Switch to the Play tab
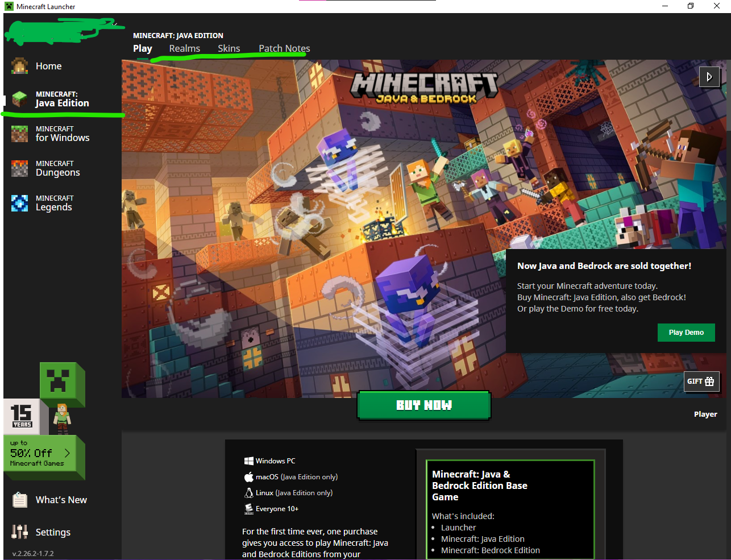Viewport: 731px width, 560px height. click(143, 48)
